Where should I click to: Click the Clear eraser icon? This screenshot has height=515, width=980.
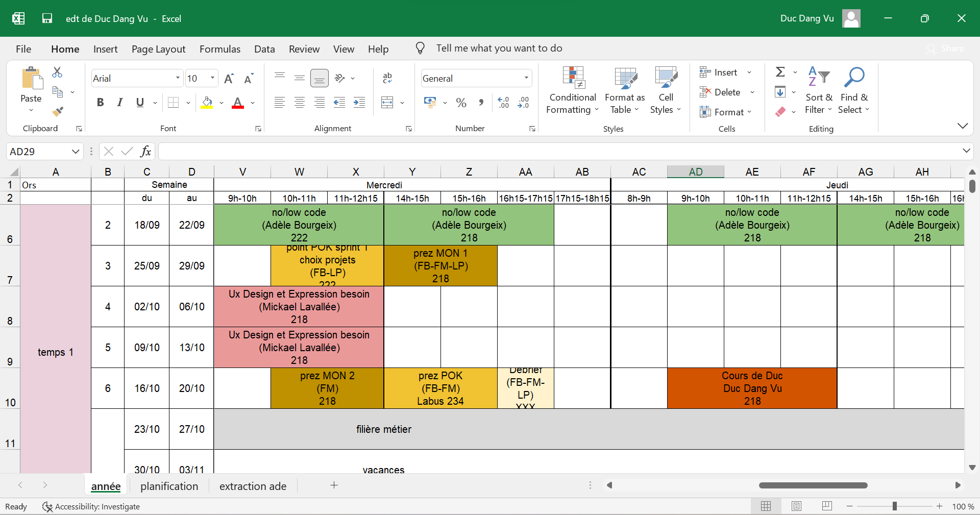coord(780,112)
